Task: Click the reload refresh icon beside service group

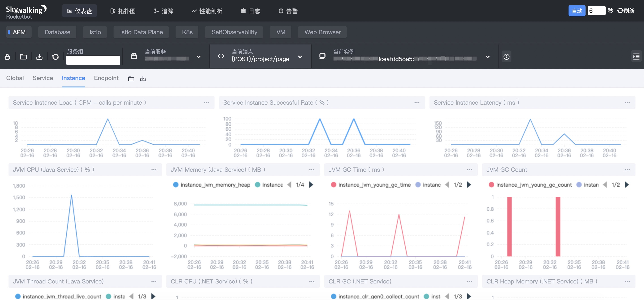Action: point(55,57)
